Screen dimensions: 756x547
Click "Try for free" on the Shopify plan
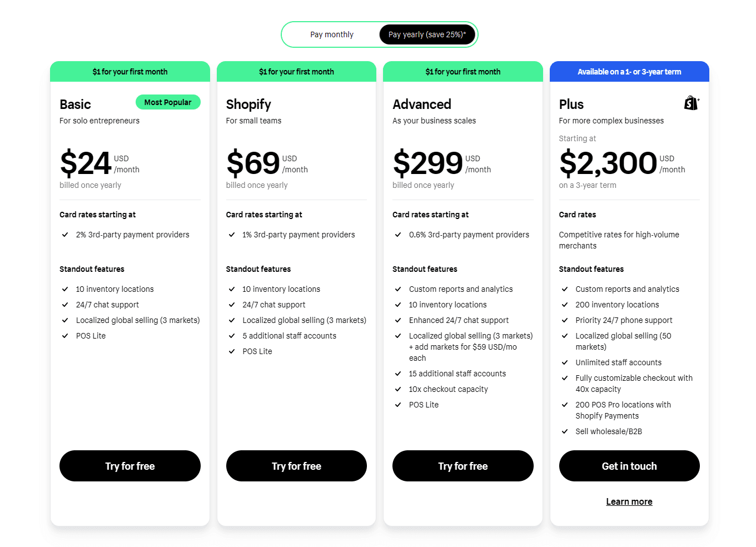[296, 466]
